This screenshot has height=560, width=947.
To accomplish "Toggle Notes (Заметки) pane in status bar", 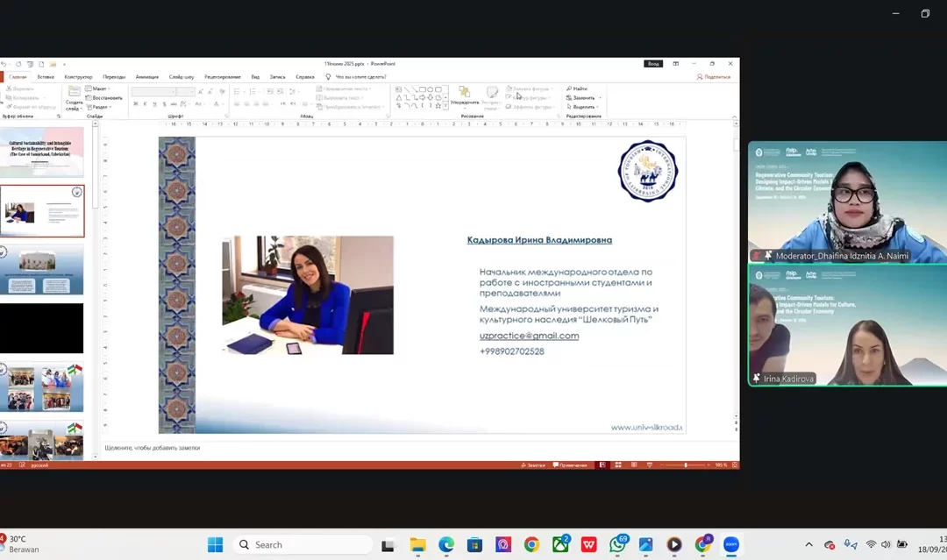I will coord(534,465).
